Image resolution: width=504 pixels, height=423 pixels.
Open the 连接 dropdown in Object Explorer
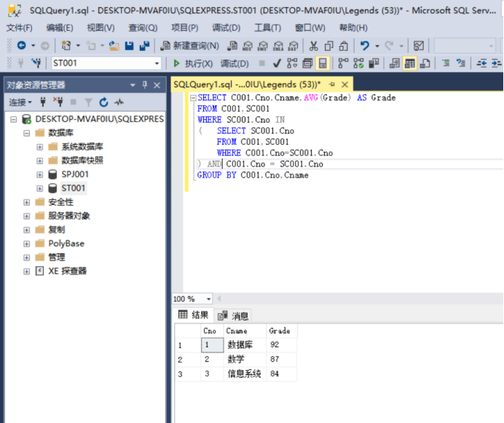tap(20, 102)
